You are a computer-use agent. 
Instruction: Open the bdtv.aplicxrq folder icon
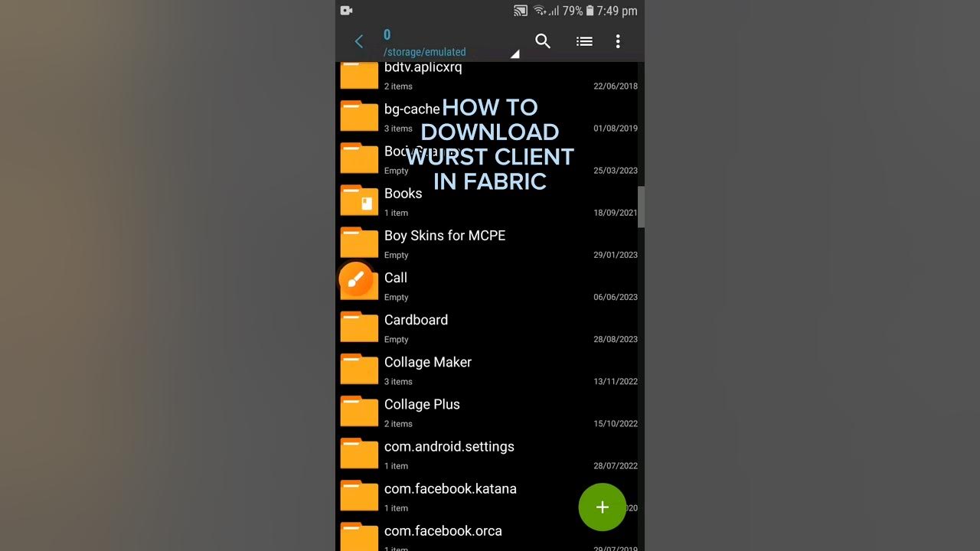(x=359, y=75)
